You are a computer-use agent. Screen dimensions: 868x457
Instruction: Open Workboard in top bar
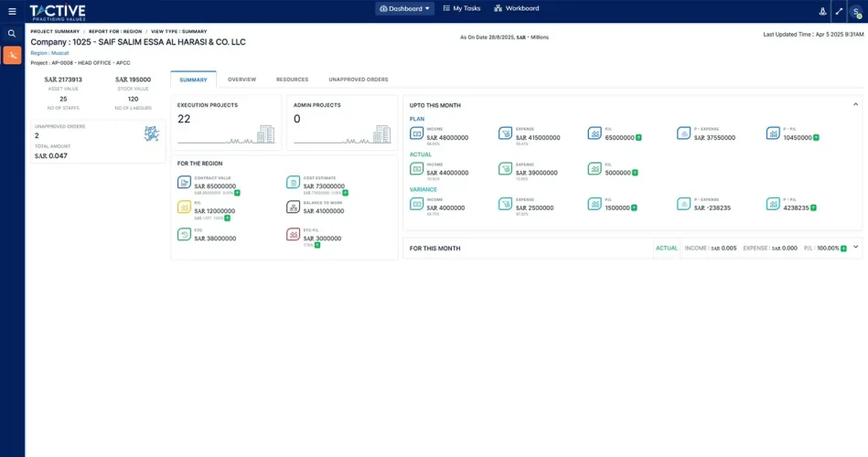[517, 8]
